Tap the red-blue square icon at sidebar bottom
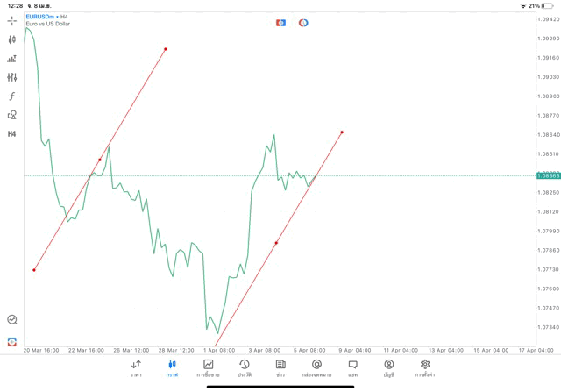 [11, 342]
